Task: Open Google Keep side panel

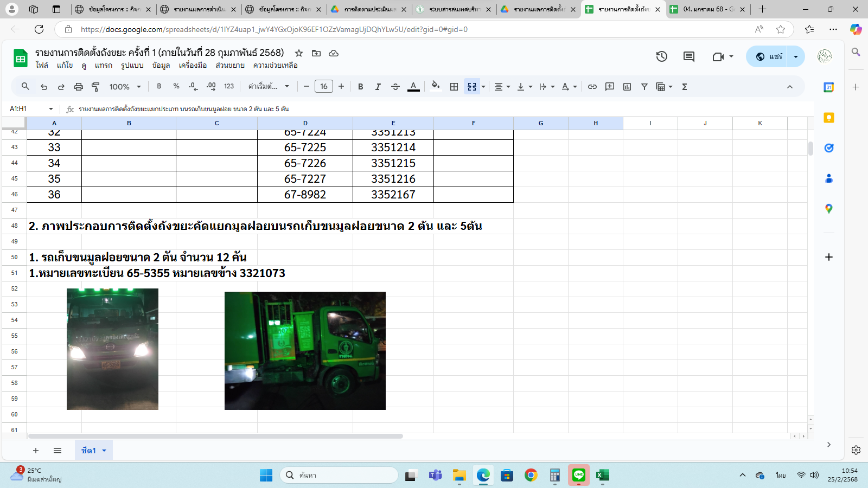Action: pyautogui.click(x=828, y=118)
